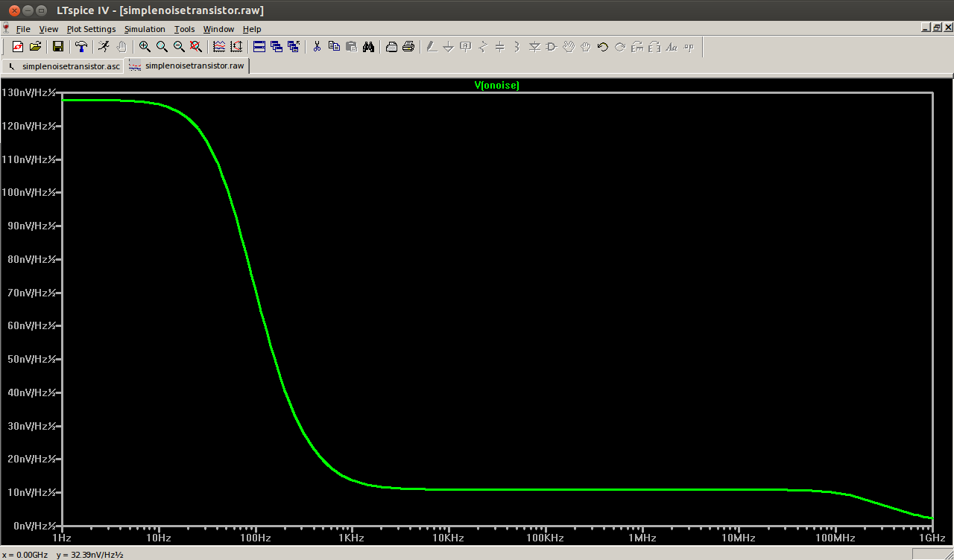
Task: Add a SPICE directive
Action: pos(688,46)
